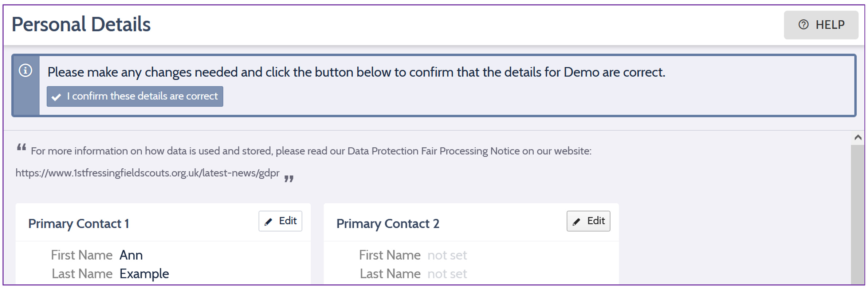
Task: Open the GDPR website link text
Action: [x=148, y=173]
